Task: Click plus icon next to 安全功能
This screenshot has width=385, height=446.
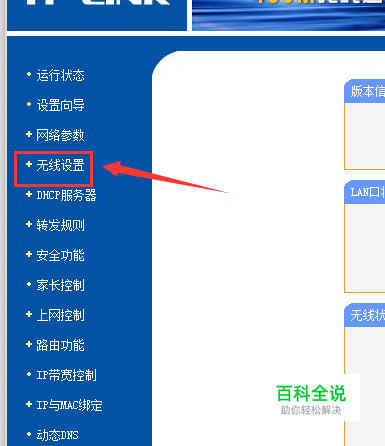Action: 29,254
